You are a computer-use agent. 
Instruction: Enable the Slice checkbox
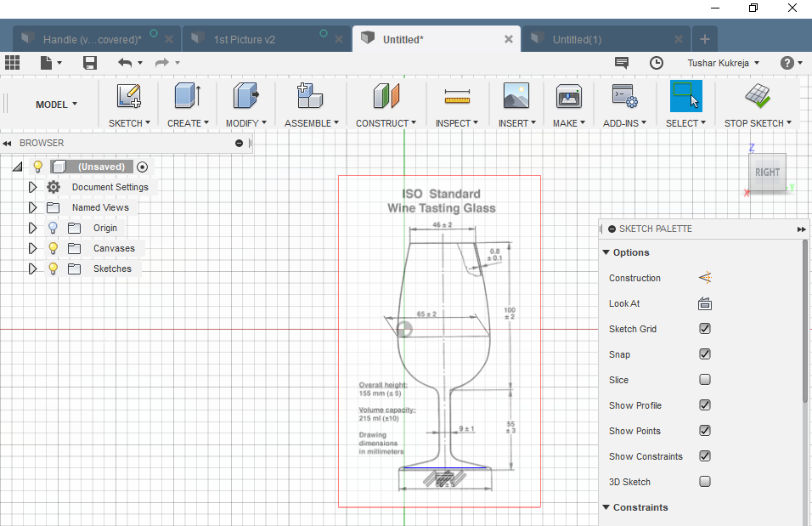[704, 380]
